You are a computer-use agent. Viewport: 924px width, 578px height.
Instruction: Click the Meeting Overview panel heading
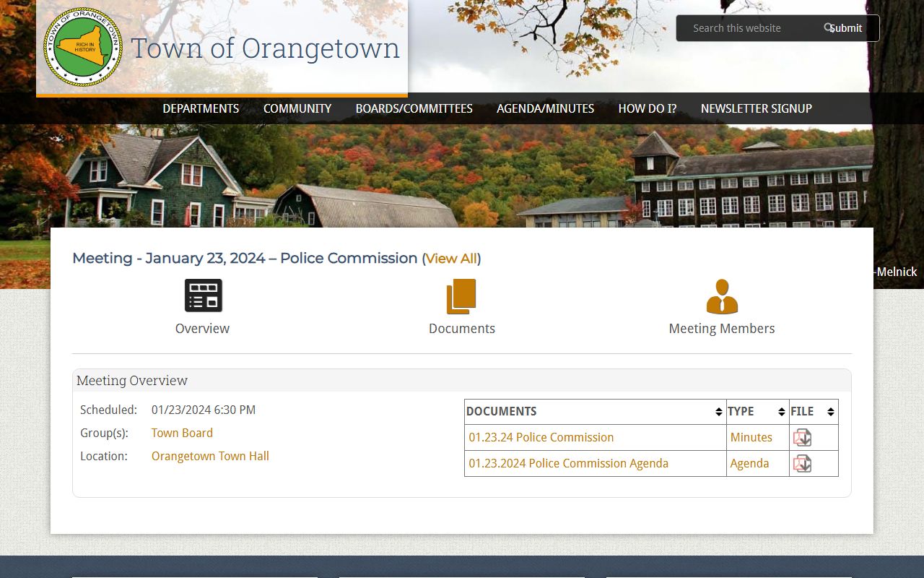tap(132, 380)
